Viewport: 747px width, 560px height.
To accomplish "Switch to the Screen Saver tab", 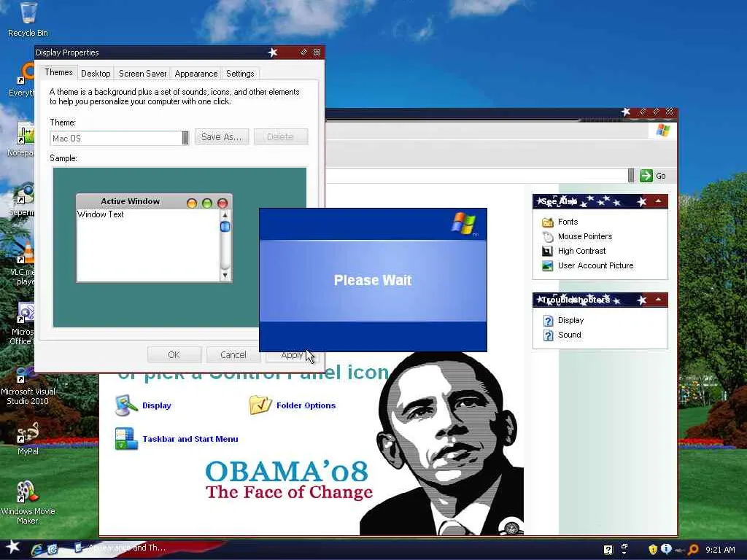I will click(x=143, y=74).
